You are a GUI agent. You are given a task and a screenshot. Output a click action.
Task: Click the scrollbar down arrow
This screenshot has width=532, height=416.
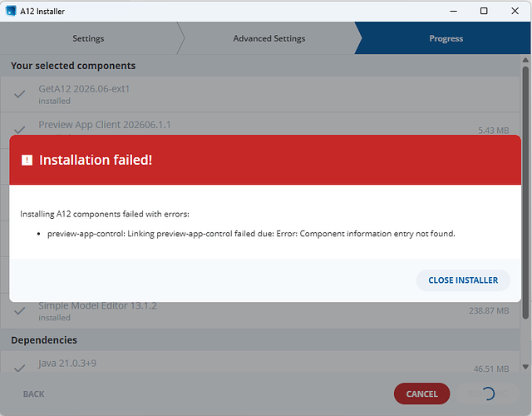(525, 367)
